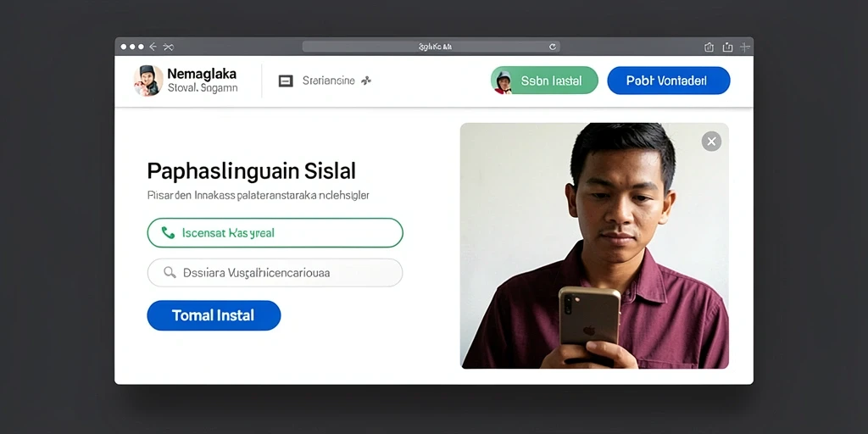Viewport: 868px width, 434px height.
Task: Click the Dssiiara search field
Action: click(275, 272)
